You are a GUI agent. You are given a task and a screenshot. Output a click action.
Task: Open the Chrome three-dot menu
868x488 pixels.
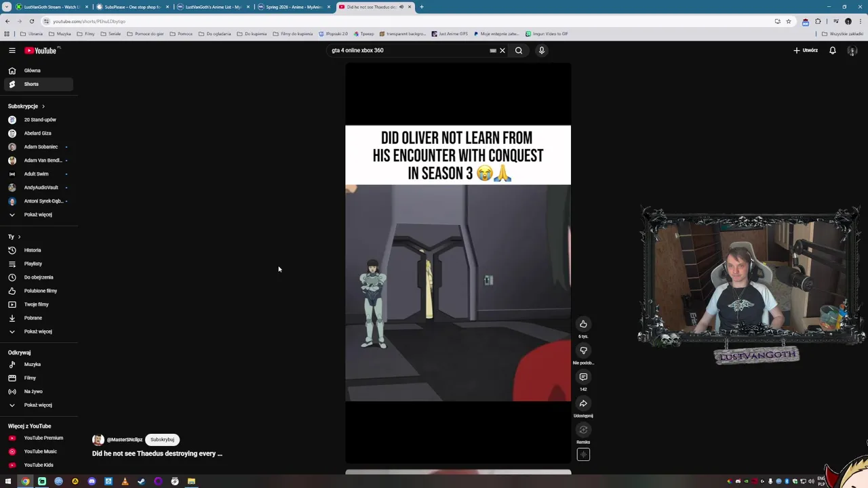click(859, 21)
